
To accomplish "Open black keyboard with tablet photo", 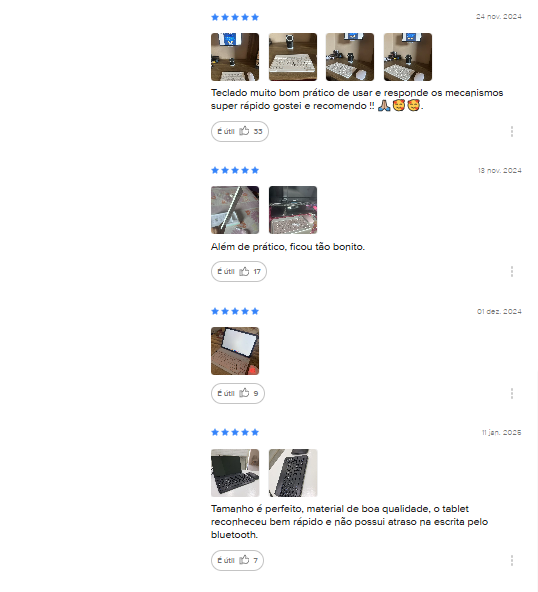I will [x=235, y=473].
